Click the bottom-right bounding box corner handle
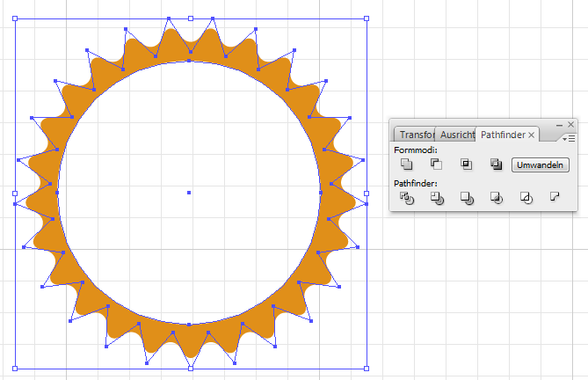The image size is (588, 380). [x=367, y=369]
